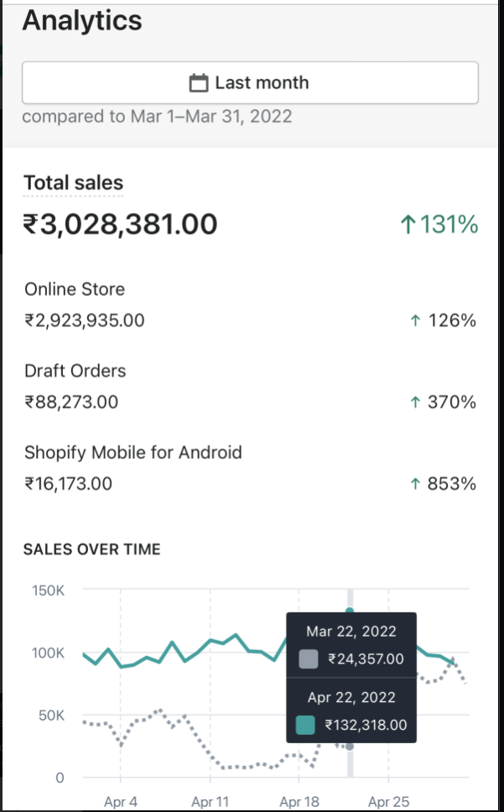Click the gray Mar 22 legend swatch
Image resolution: width=504 pixels, height=812 pixels.
coord(308,659)
